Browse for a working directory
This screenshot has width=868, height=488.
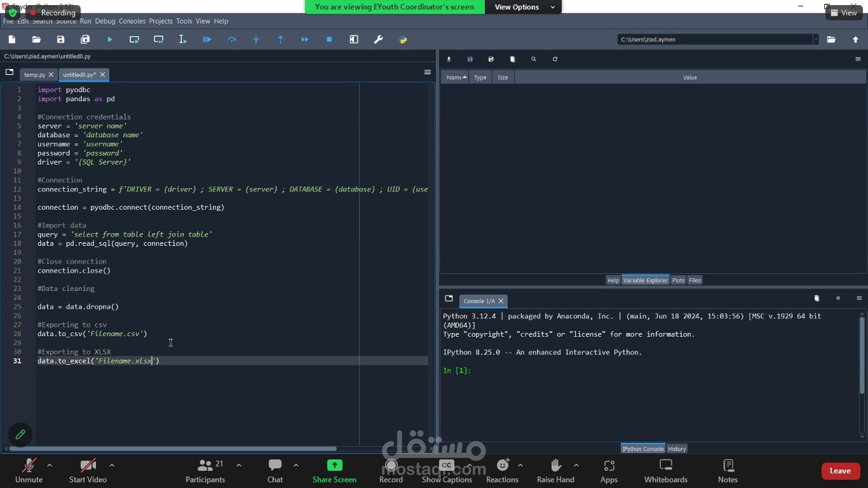tap(831, 39)
